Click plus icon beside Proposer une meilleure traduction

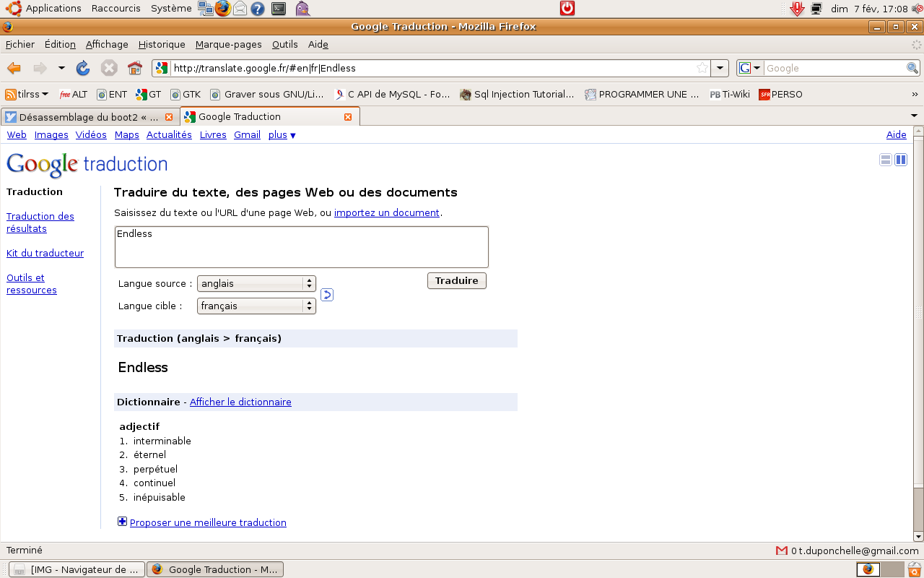pos(123,522)
